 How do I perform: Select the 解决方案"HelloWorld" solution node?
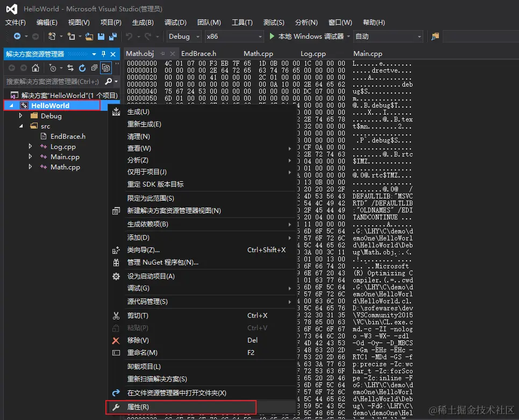pyautogui.click(x=69, y=95)
